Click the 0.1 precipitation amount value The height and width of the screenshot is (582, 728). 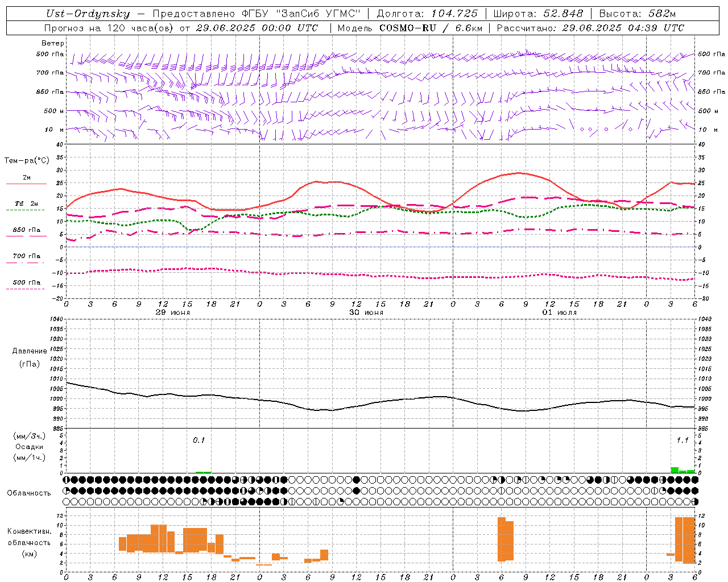click(198, 440)
